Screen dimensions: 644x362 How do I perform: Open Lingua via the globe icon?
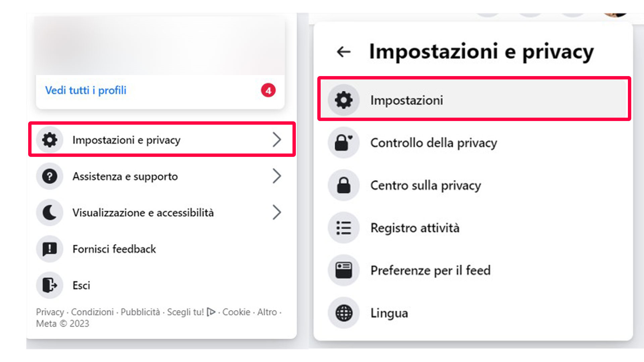[x=343, y=313]
